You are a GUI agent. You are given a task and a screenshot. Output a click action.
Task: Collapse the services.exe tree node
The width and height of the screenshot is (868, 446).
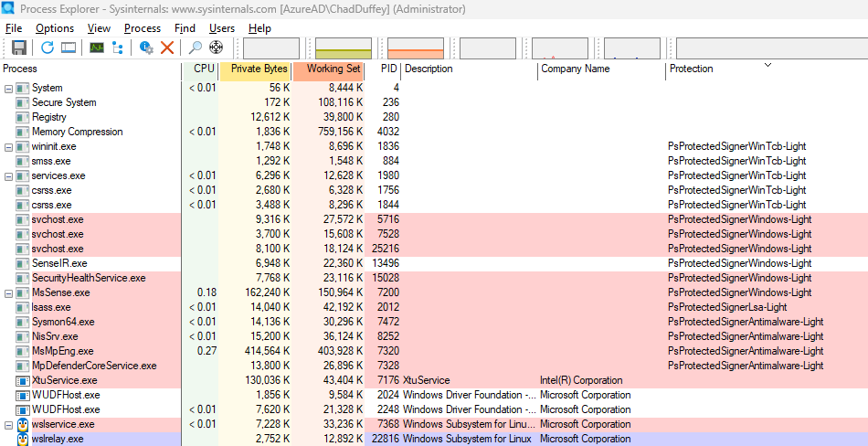pyautogui.click(x=8, y=176)
